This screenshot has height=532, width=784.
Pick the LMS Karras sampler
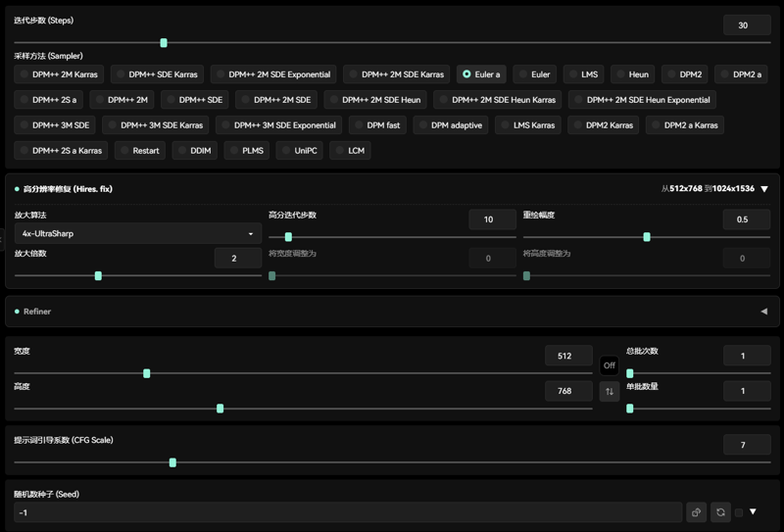[528, 125]
